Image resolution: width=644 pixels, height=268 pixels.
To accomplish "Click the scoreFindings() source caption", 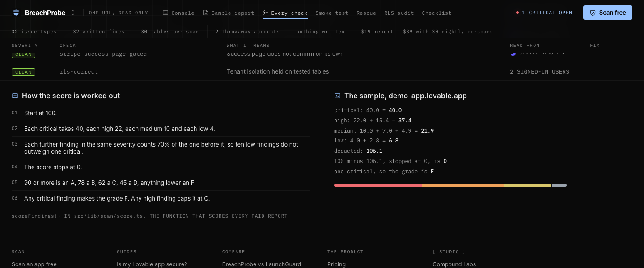I will pyautogui.click(x=149, y=216).
